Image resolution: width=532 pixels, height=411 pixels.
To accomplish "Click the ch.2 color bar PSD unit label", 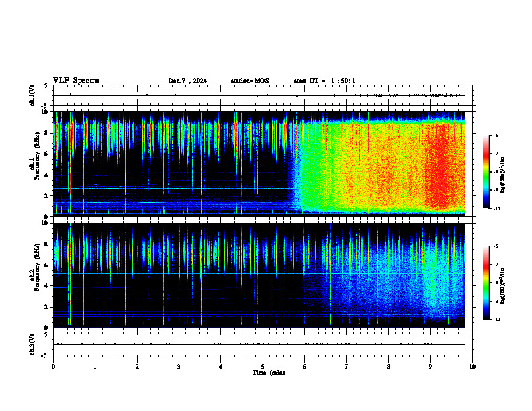I will pos(503,286).
